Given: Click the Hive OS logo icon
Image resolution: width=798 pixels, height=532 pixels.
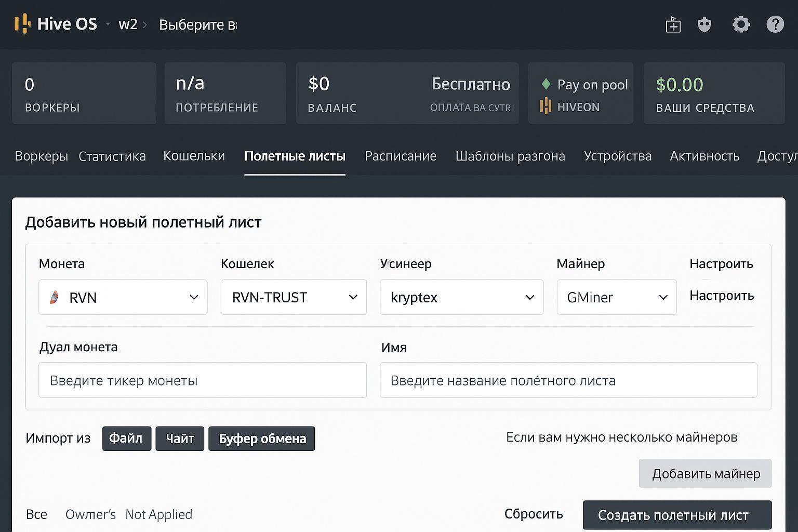Looking at the screenshot, I should [21, 23].
